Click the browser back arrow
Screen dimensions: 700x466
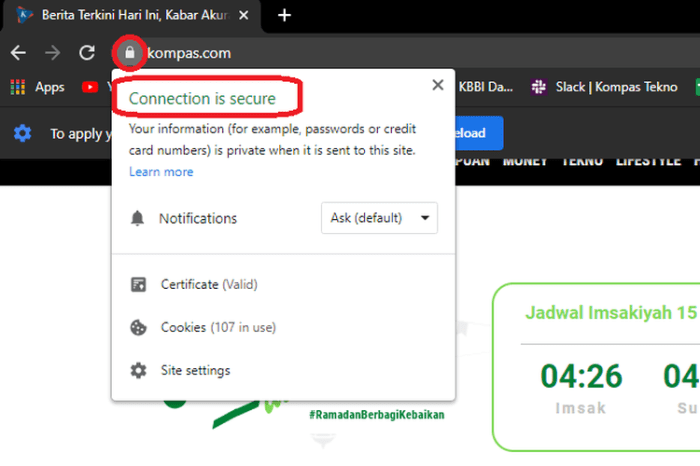[18, 53]
